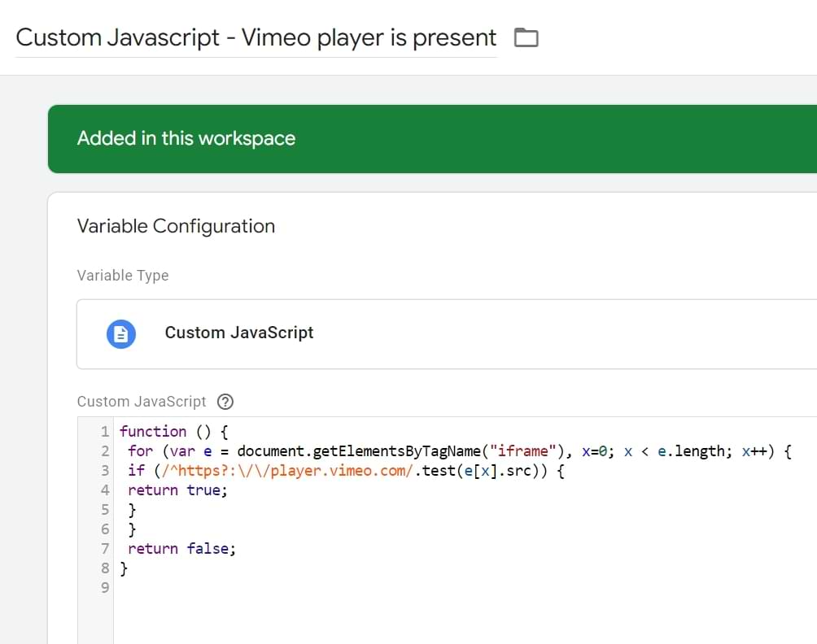
Task: Click line number 1 in the editor gutter
Action: 105,432
